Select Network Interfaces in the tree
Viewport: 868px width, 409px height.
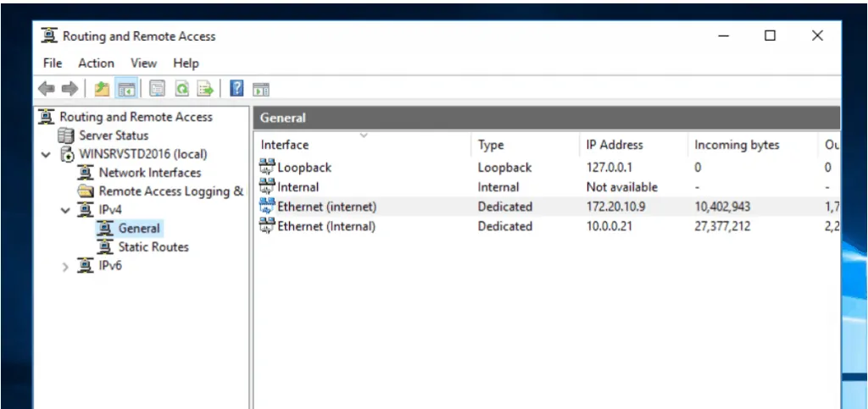coord(150,173)
